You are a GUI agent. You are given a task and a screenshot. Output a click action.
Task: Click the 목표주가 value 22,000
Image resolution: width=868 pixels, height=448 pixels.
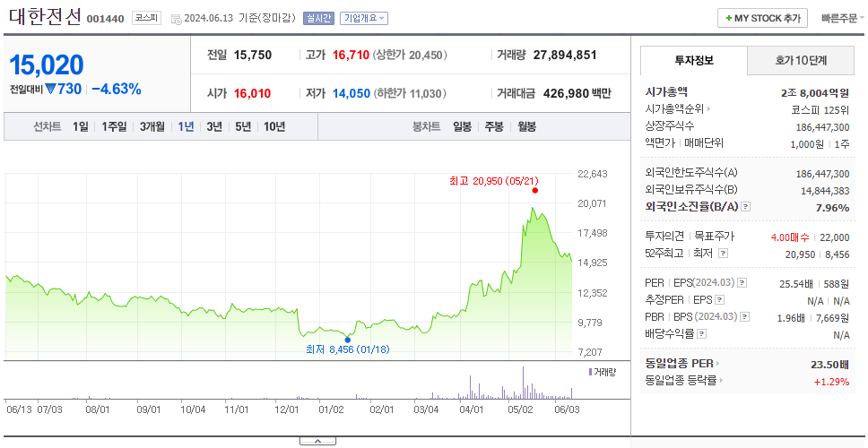[834, 237]
